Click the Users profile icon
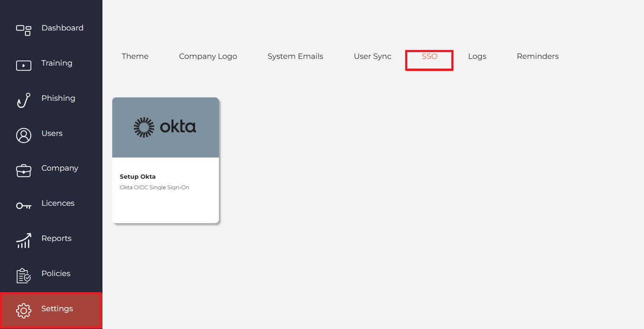 click(24, 135)
